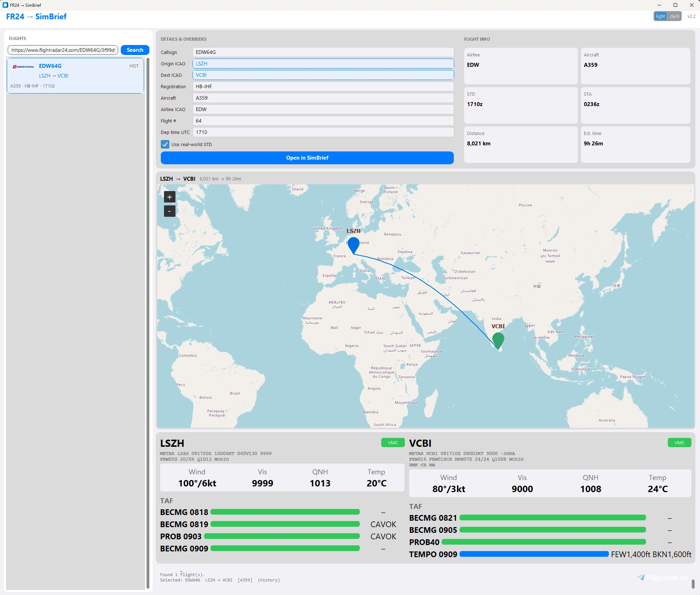This screenshot has width=700, height=595.
Task: Click the Dep time UTC field
Action: point(323,132)
